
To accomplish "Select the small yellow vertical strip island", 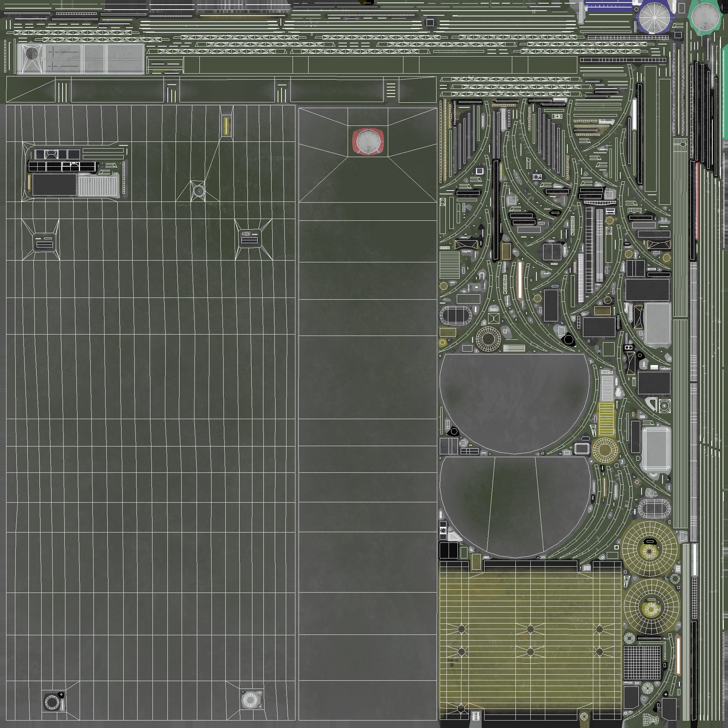I will (x=226, y=125).
